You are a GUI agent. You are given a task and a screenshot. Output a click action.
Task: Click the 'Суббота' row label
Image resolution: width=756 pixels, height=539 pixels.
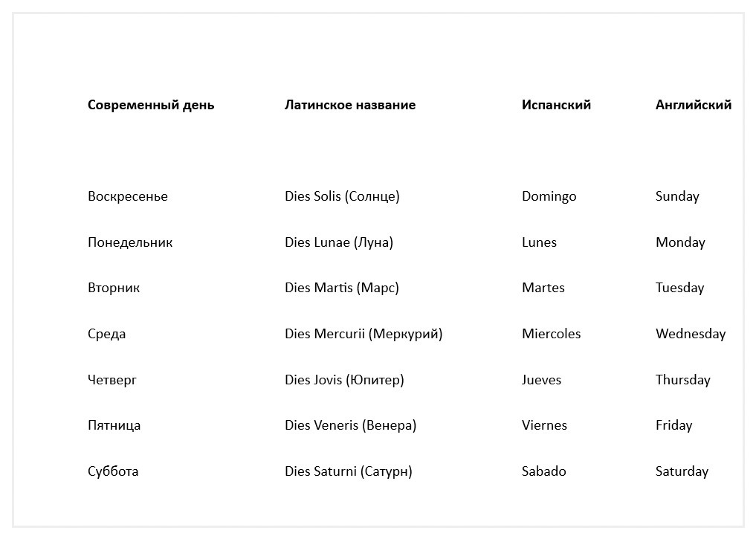pyautogui.click(x=113, y=471)
